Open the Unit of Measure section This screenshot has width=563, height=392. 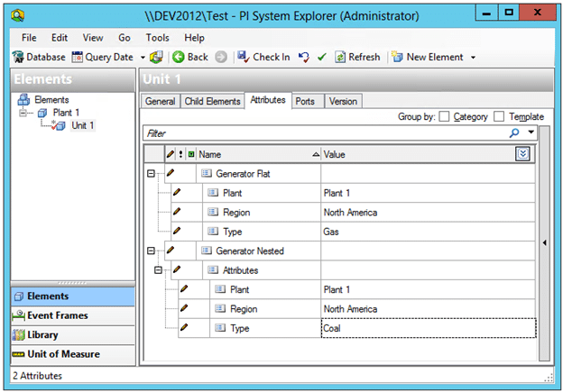coord(62,354)
